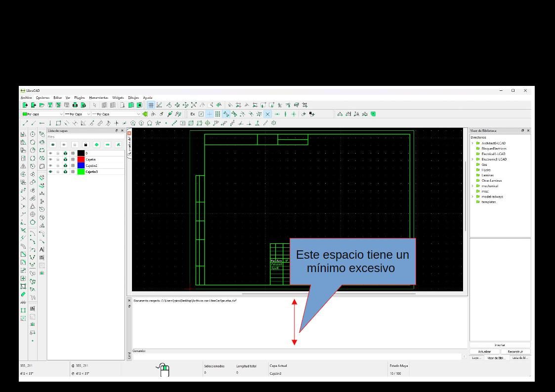
Task: Select the rectangle drawing tool
Action: 58,123
